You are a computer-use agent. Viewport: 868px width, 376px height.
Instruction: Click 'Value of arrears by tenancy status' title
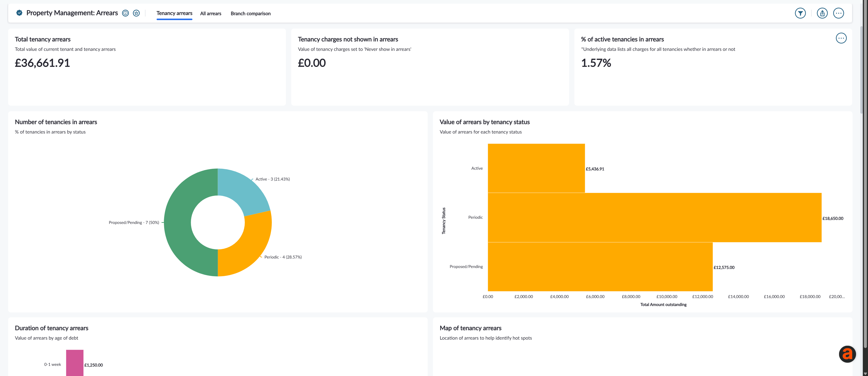tap(485, 122)
